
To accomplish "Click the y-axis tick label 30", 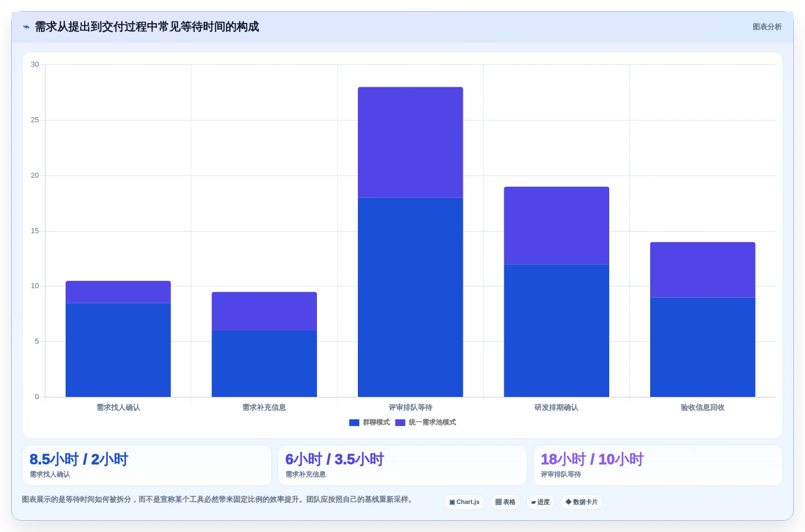I will point(35,64).
